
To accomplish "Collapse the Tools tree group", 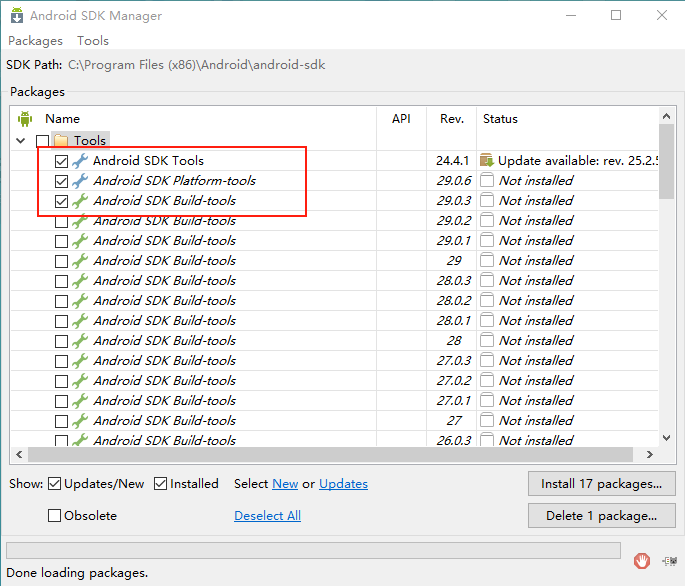I will [21, 141].
